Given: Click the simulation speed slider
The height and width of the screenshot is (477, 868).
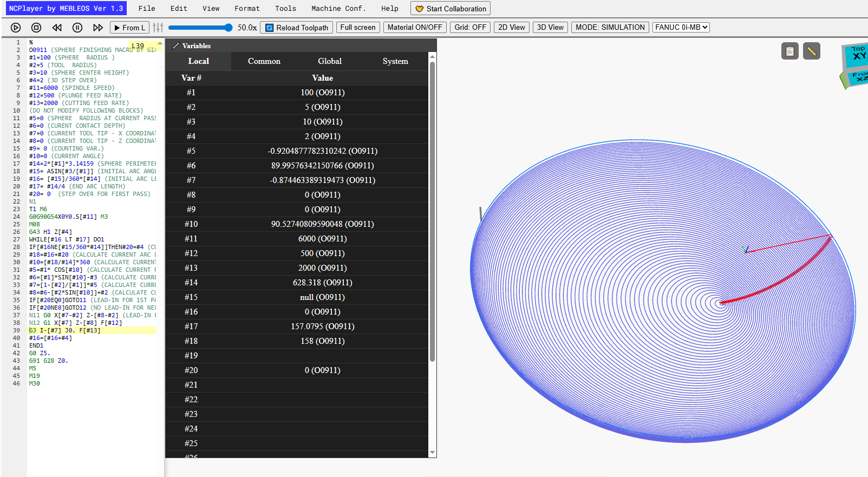Looking at the screenshot, I should [200, 28].
